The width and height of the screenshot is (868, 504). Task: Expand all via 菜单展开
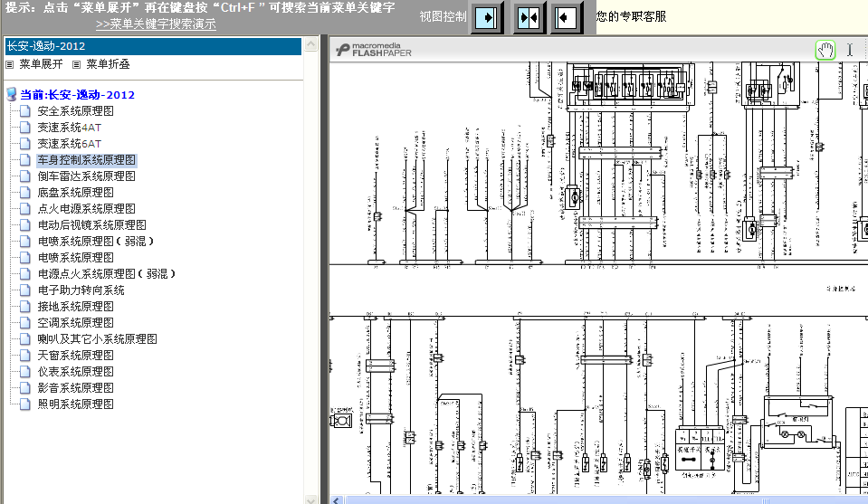coord(41,64)
